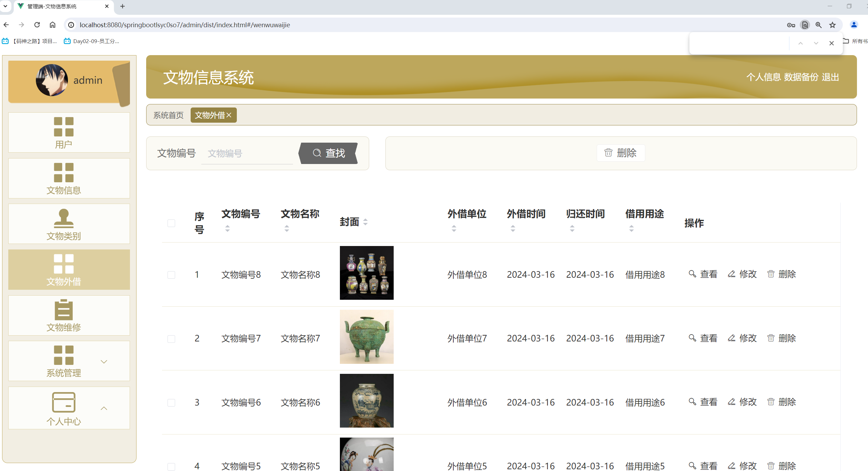Image resolution: width=868 pixels, height=471 pixels.
Task: Delete the 文物编号8 row
Action: point(781,274)
